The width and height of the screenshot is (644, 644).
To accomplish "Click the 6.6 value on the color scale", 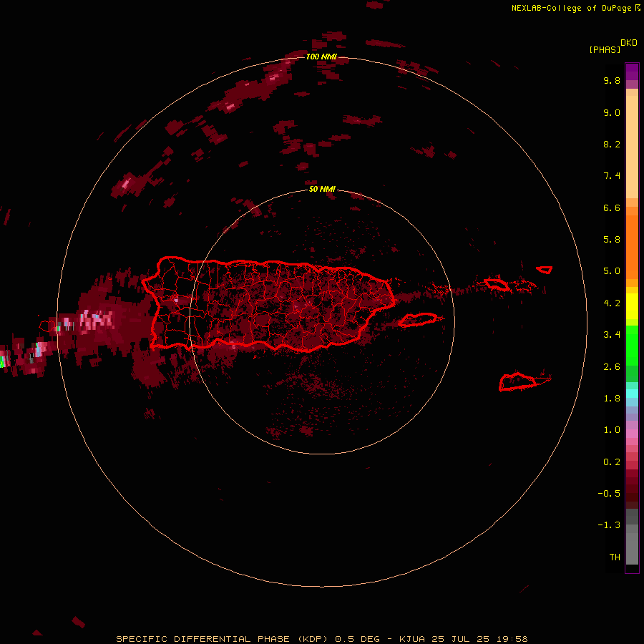I will (612, 208).
